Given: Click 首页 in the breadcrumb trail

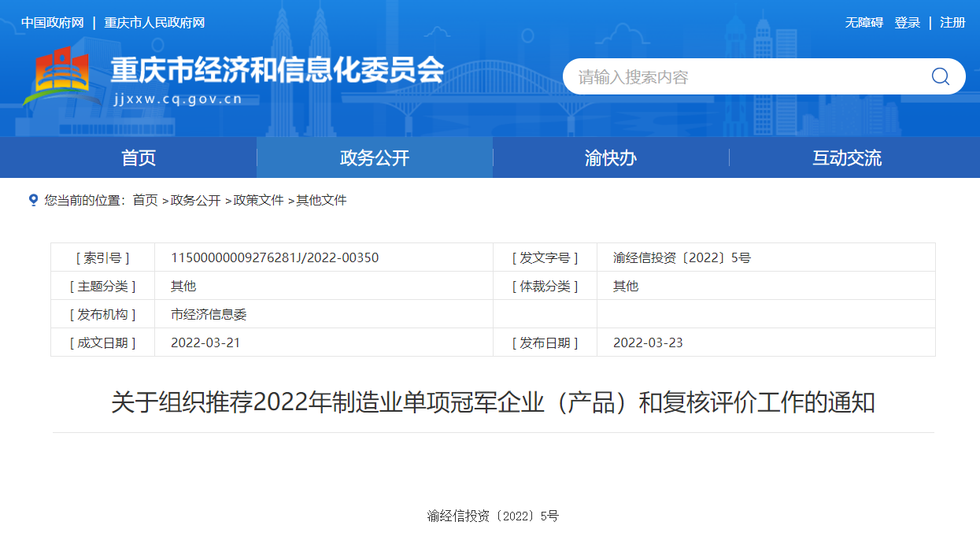Looking at the screenshot, I should coord(145,200).
